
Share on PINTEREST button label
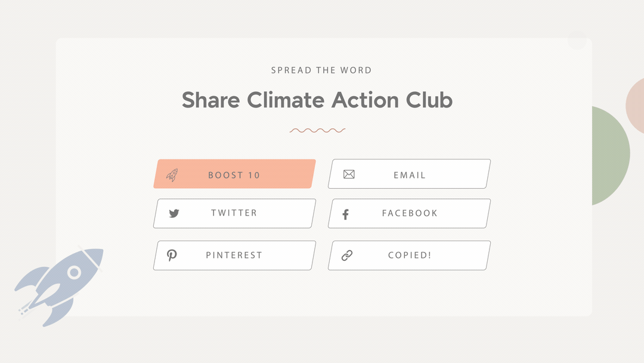(x=234, y=256)
